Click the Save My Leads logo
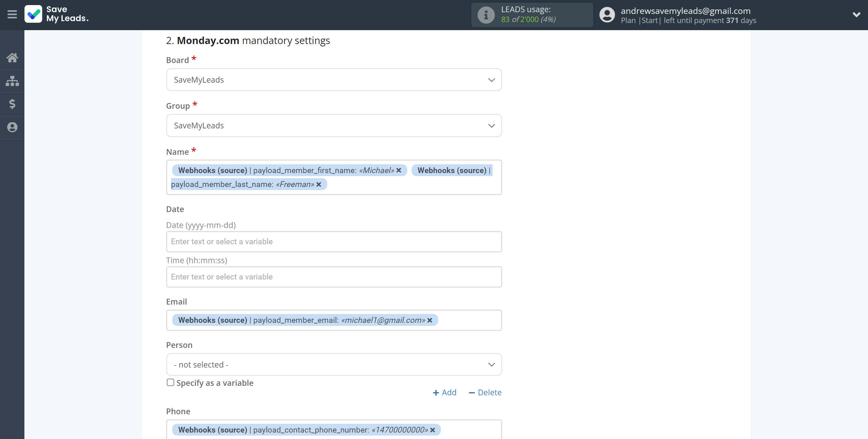Viewport: 868px width, 439px height. (x=57, y=14)
